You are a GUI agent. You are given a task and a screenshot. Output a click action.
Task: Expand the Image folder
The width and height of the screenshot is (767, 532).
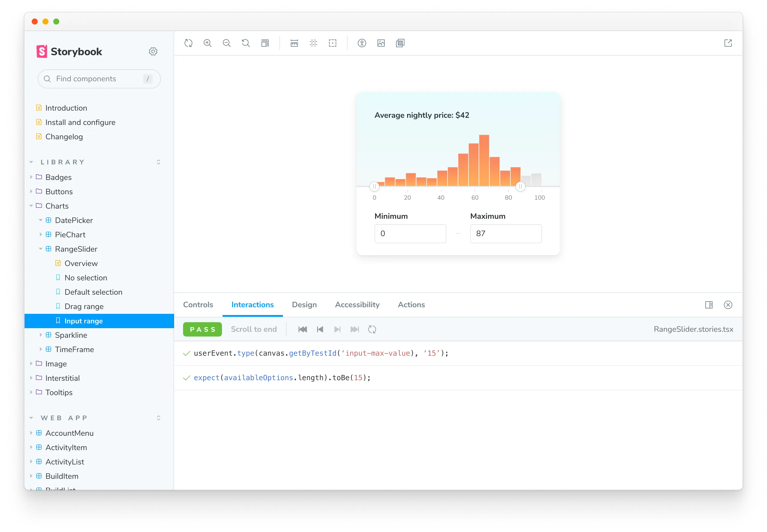click(31, 363)
